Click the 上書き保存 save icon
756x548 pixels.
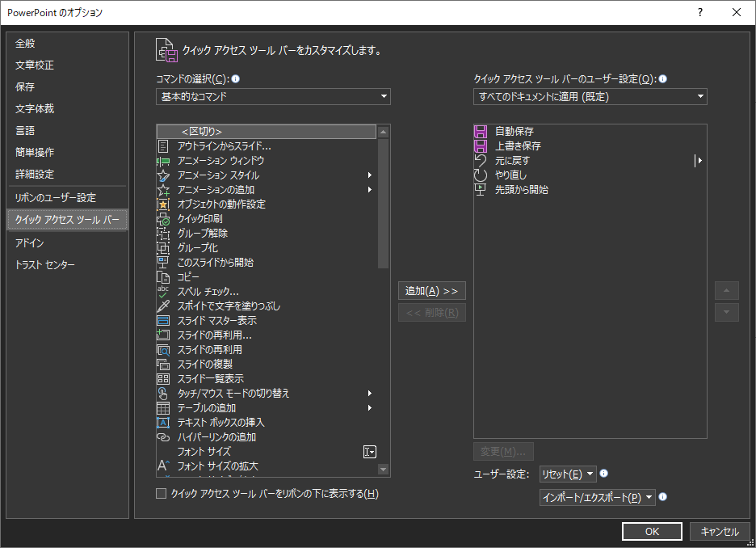coord(481,145)
